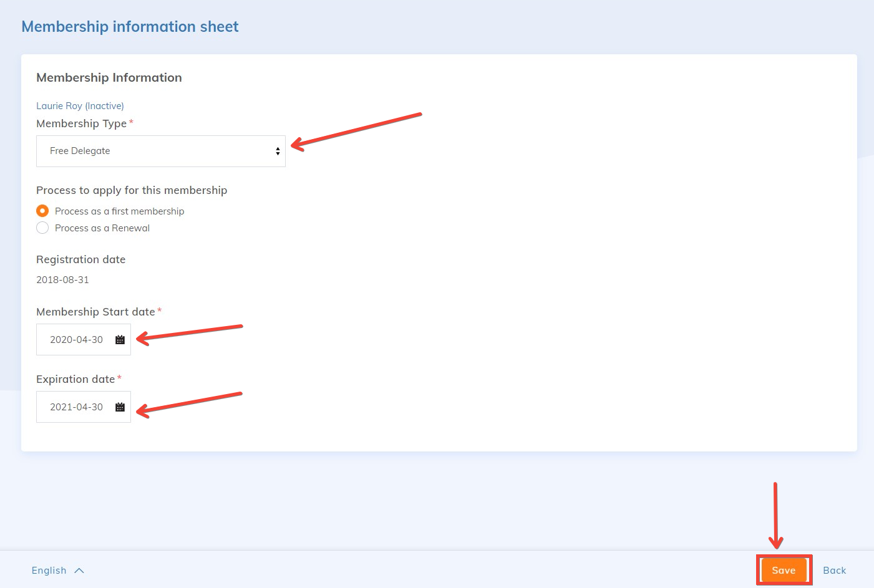
Task: Open the Free Delegate membership type dropdown
Action: tap(160, 152)
